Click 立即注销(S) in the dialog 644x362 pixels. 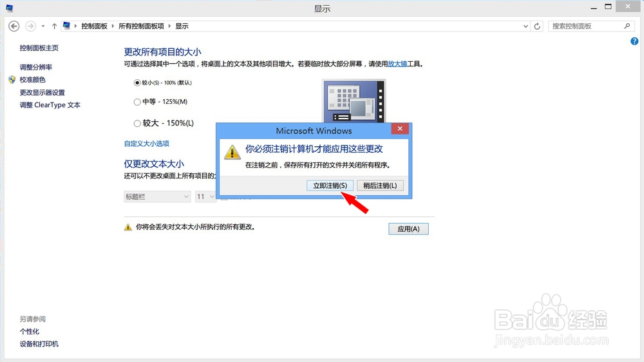point(330,186)
